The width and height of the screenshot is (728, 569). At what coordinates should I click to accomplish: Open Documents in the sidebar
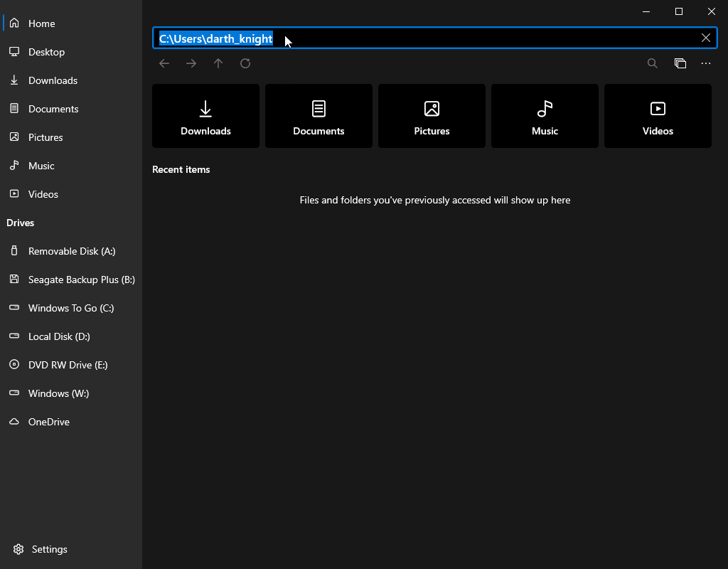(71, 109)
